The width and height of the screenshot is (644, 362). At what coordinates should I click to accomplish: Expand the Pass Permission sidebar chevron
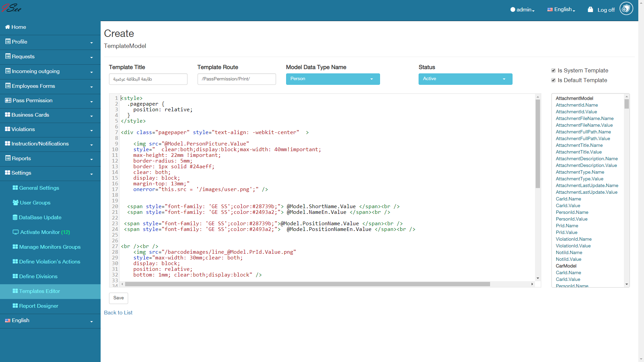[91, 102]
